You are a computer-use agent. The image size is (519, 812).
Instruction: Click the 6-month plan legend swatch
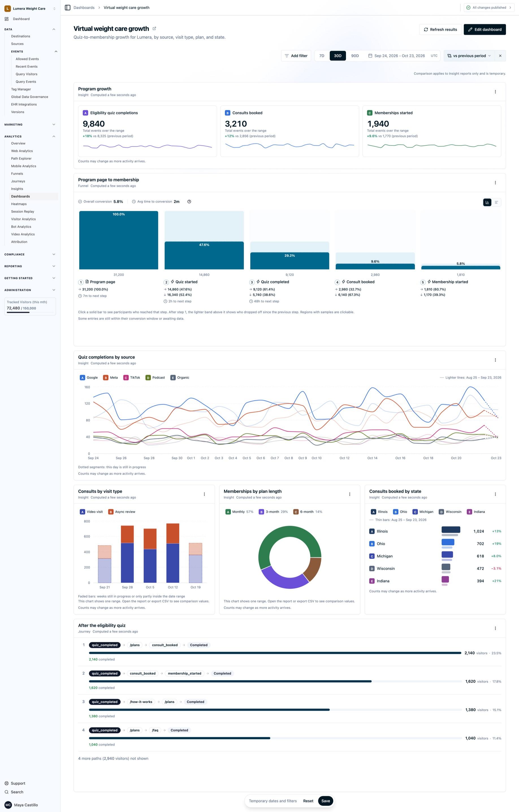coord(296,512)
